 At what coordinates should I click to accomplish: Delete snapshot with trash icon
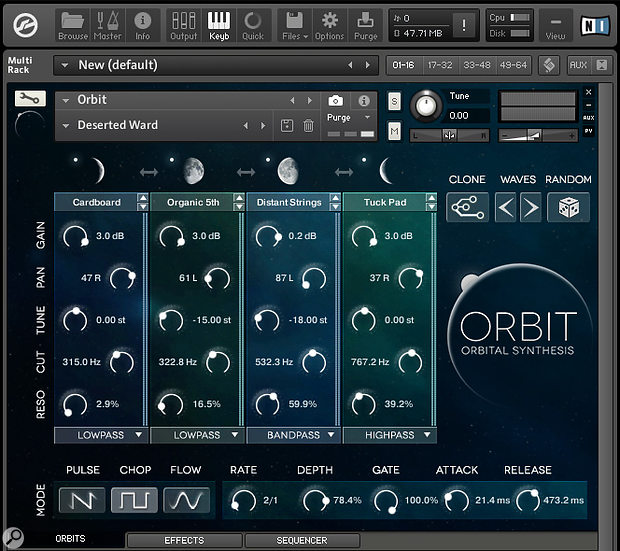[308, 126]
